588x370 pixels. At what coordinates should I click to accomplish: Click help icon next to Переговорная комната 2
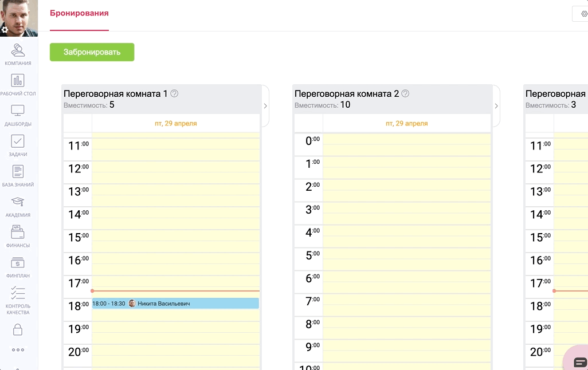tap(406, 93)
